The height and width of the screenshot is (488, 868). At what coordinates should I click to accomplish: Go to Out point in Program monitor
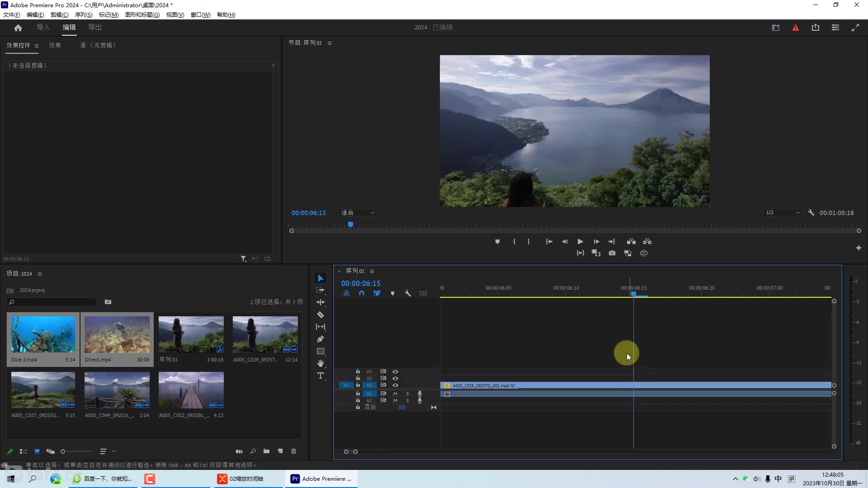(x=612, y=242)
